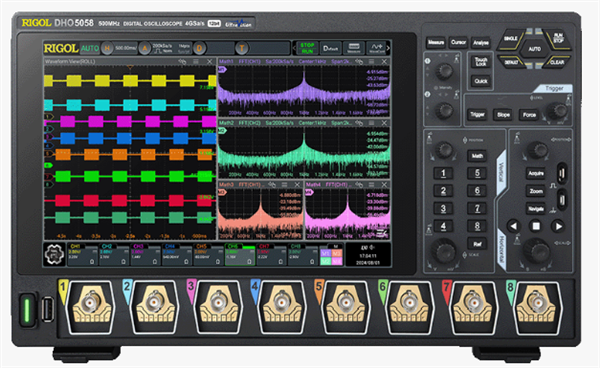Tap the CLEAR front-panel key
This screenshot has width=600, height=368.
(x=557, y=62)
